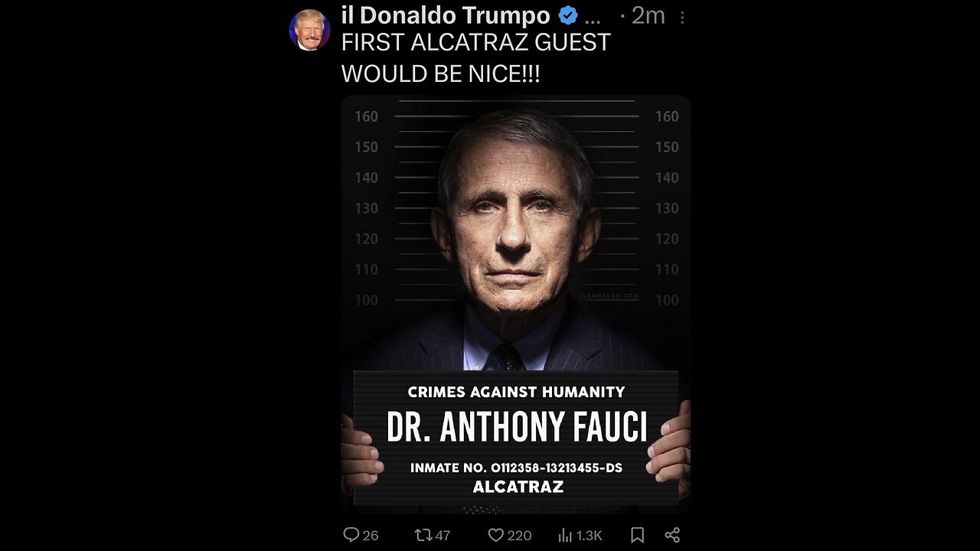Open the il Donaldo Trumpo profile name
This screenshot has width=980, height=551.
coord(445,15)
